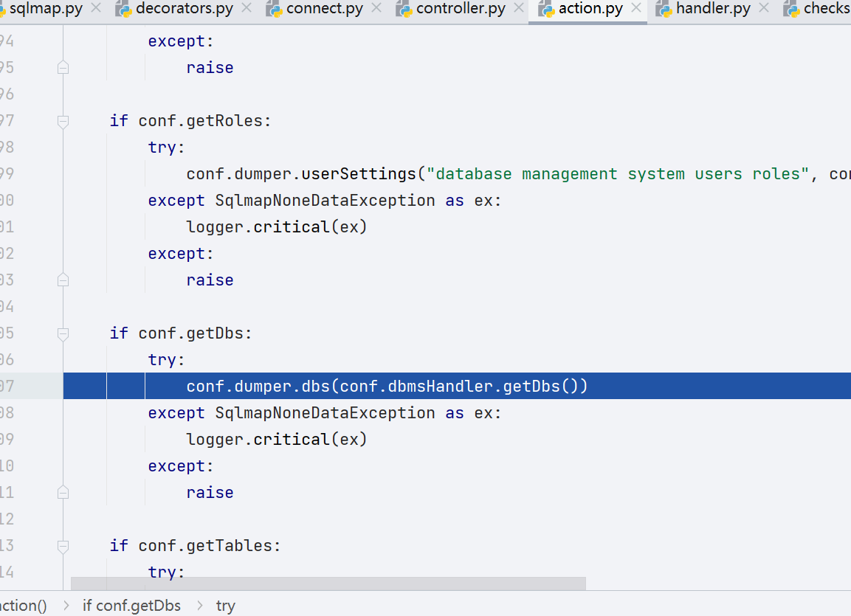Select the connect.py tab
This screenshot has height=616, width=851.
(325, 9)
